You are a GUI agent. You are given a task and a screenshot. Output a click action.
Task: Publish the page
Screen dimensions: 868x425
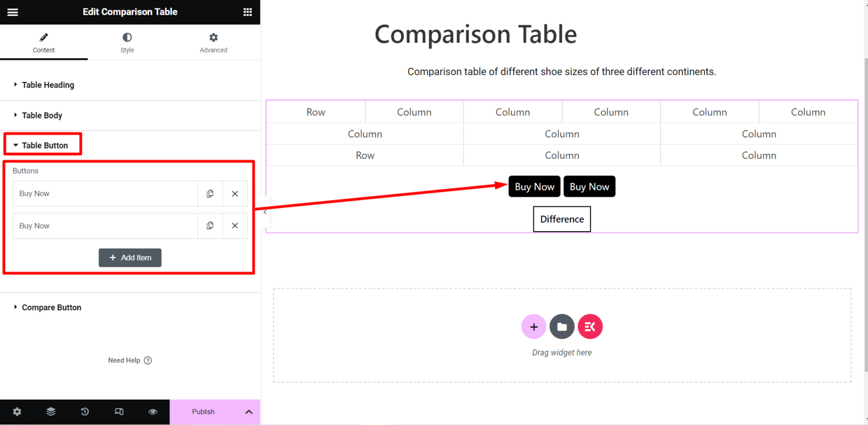coord(203,411)
